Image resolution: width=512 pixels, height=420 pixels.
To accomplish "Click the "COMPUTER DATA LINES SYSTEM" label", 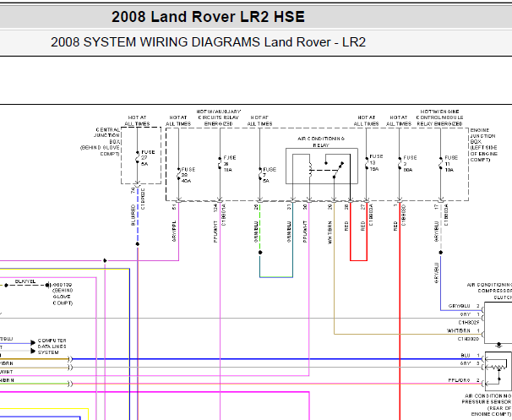I will (52, 346).
